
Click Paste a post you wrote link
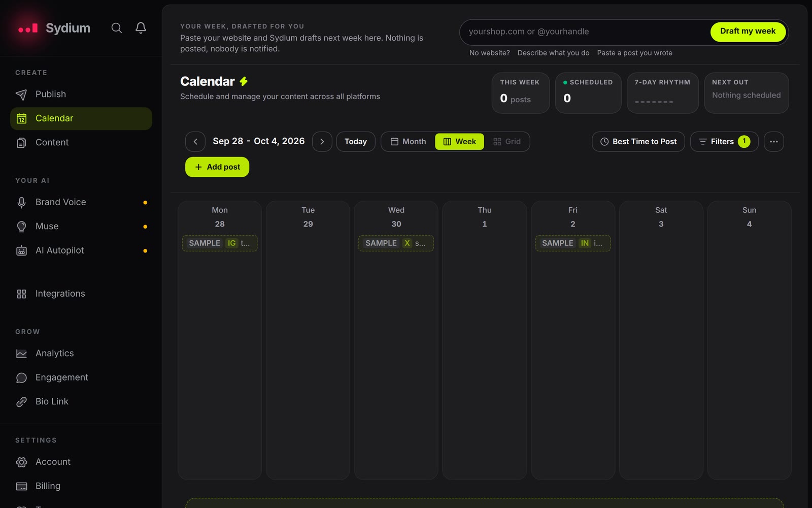click(x=635, y=53)
